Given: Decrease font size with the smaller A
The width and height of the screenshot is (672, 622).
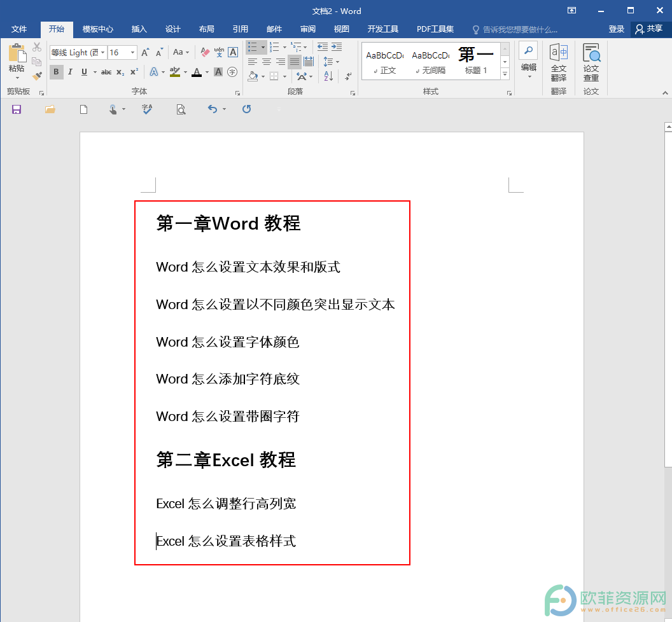Looking at the screenshot, I should tap(160, 52).
